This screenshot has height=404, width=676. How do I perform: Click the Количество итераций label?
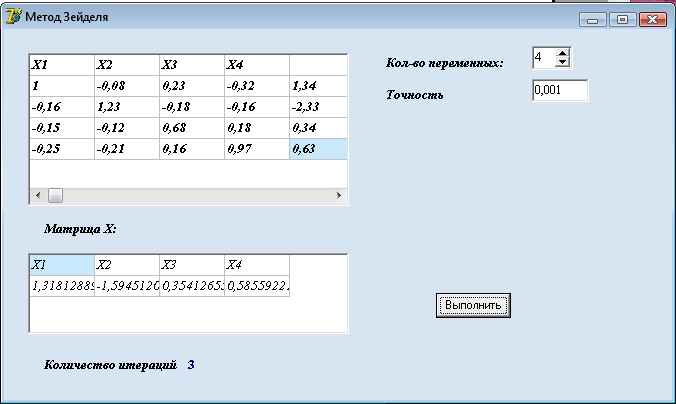pos(110,365)
